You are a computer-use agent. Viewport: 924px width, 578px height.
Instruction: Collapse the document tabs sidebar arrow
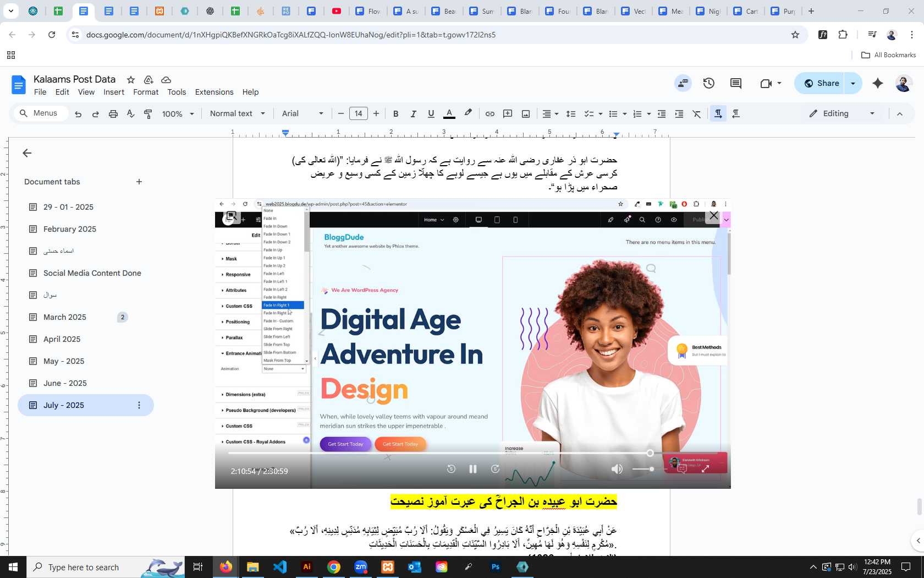pyautogui.click(x=27, y=153)
